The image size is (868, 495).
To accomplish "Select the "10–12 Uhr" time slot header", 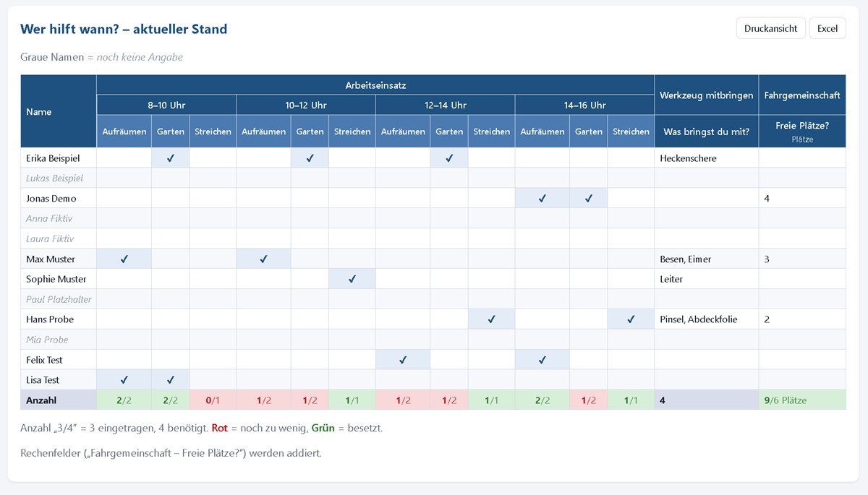I will [306, 105].
